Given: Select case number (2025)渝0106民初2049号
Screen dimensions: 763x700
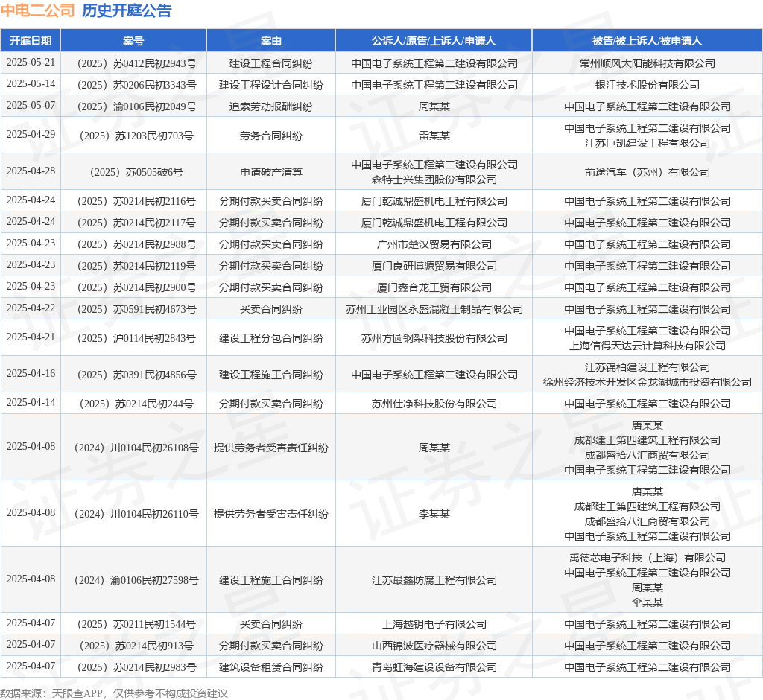Looking at the screenshot, I should click(137, 106).
